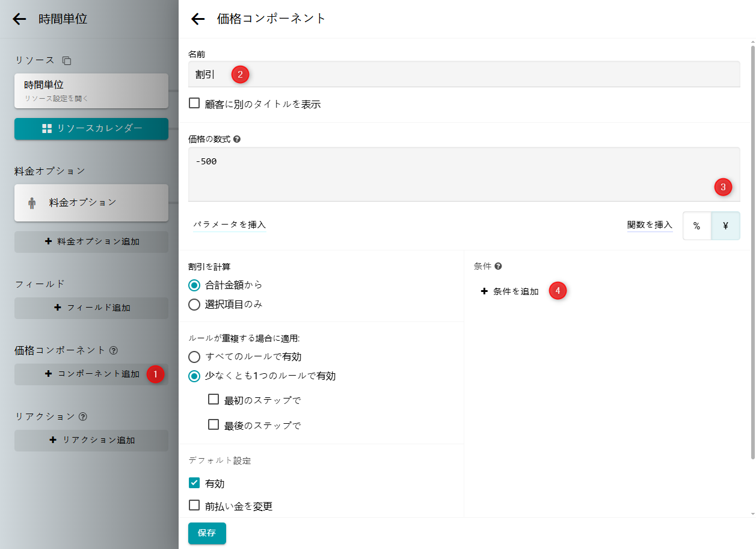Click the help icon next to 価格の数式

tap(237, 139)
